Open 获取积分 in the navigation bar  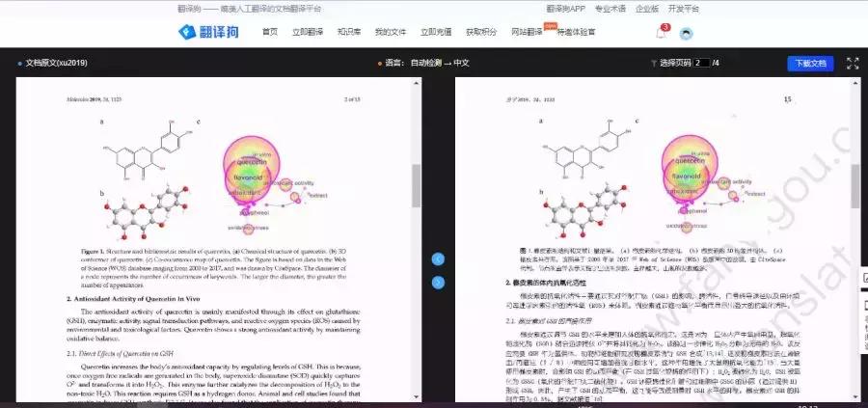coord(481,32)
